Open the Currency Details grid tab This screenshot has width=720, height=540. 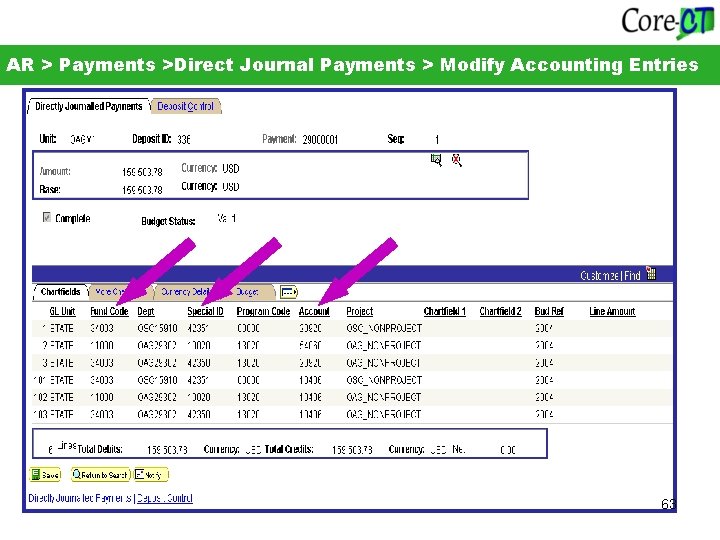click(186, 292)
